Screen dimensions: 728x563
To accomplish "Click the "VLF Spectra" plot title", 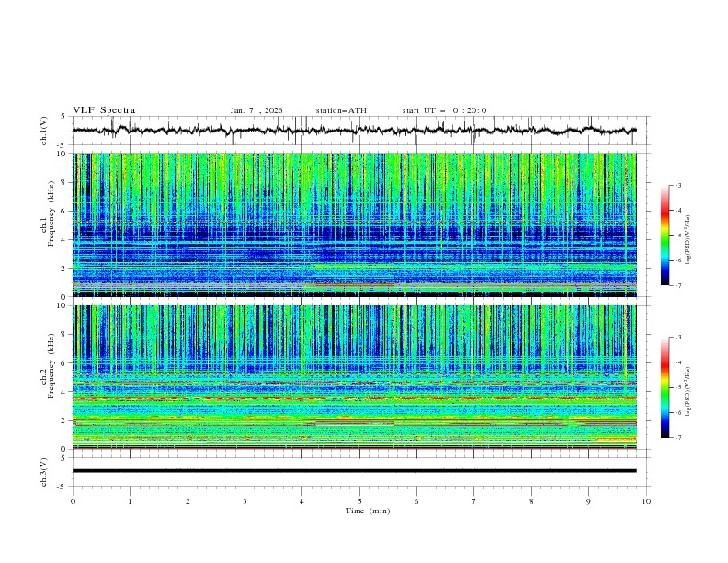I will click(x=104, y=110).
